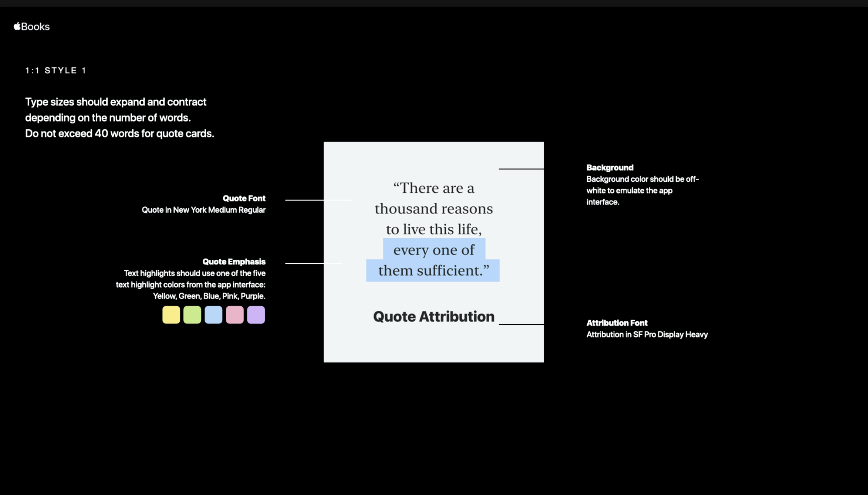Viewport: 868px width, 495px height.
Task: Click 'Yellow, Green, Blue, Pink, Purple.' line
Action: tap(209, 296)
